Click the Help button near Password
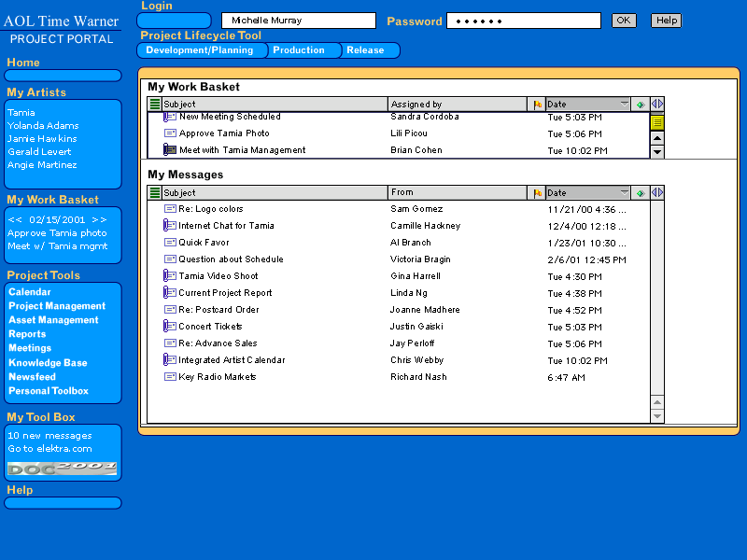Screen dimensions: 747x560 pyautogui.click(x=667, y=21)
